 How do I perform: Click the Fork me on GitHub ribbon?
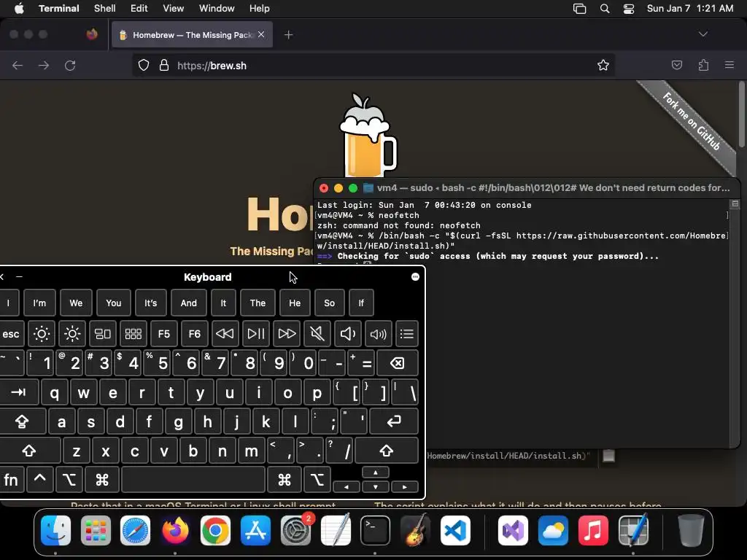pos(692,122)
